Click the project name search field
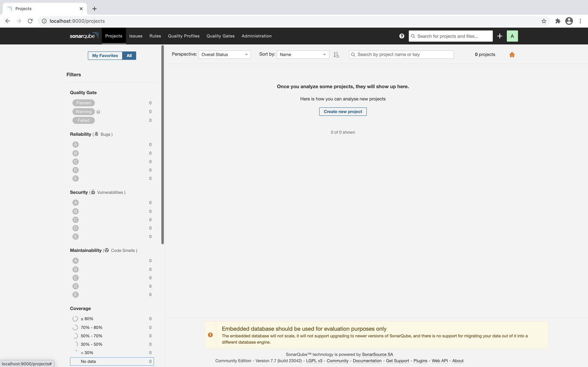This screenshot has width=588, height=367. [x=401, y=54]
